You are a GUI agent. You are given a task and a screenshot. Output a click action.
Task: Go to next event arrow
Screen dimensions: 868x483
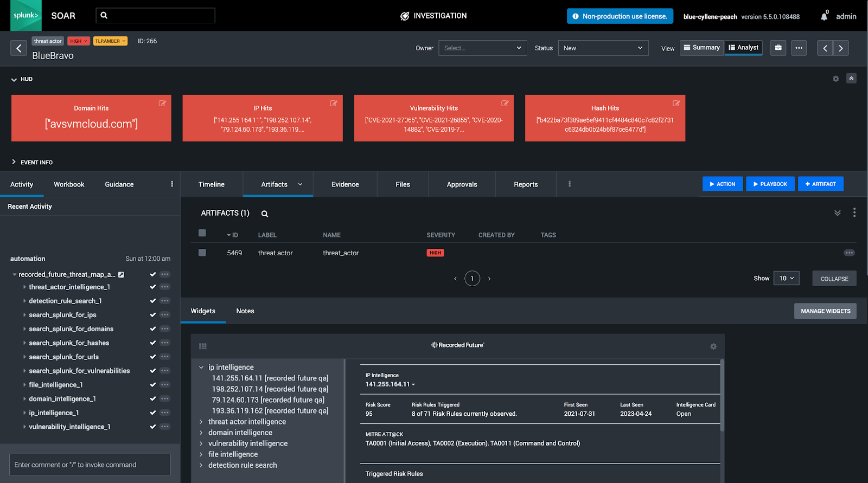tap(841, 48)
